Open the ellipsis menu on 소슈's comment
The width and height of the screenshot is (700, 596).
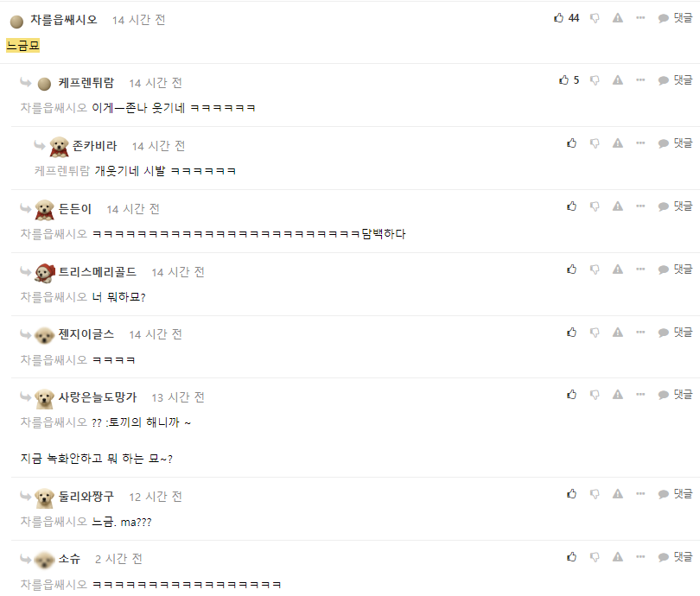640,557
